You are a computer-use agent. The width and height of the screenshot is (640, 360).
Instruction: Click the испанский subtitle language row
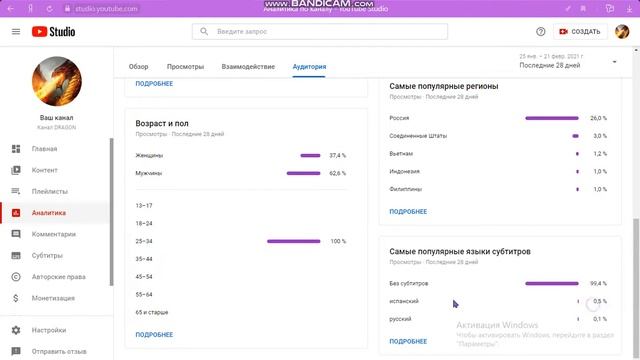[x=498, y=301]
